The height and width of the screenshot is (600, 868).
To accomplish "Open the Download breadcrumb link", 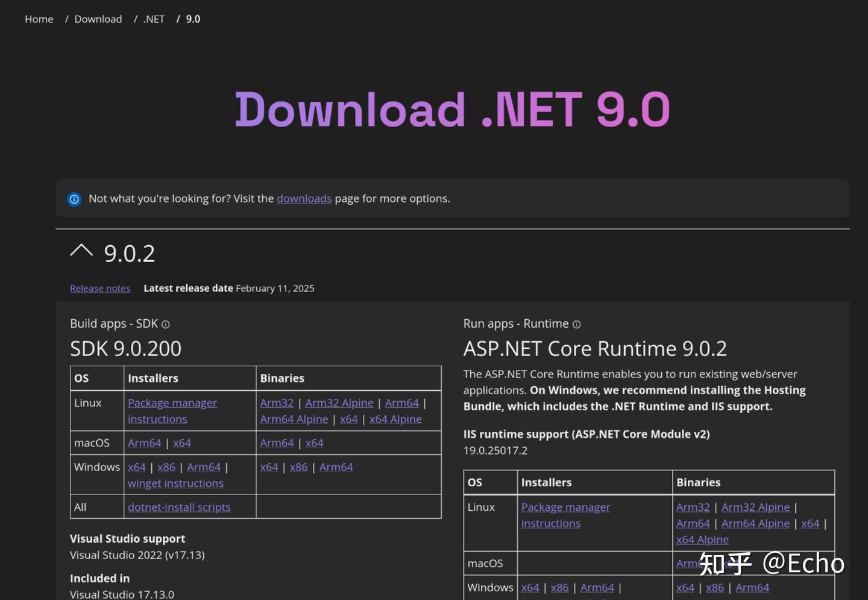I will [98, 19].
